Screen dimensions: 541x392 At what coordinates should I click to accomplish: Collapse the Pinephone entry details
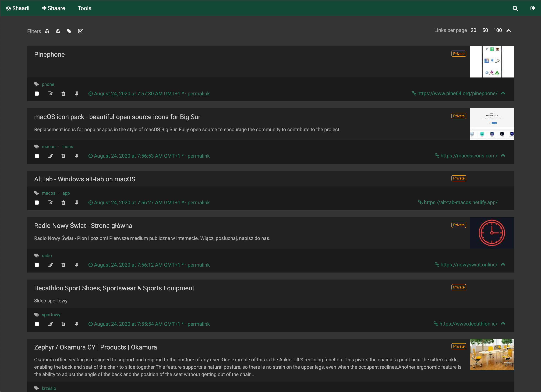[503, 93]
